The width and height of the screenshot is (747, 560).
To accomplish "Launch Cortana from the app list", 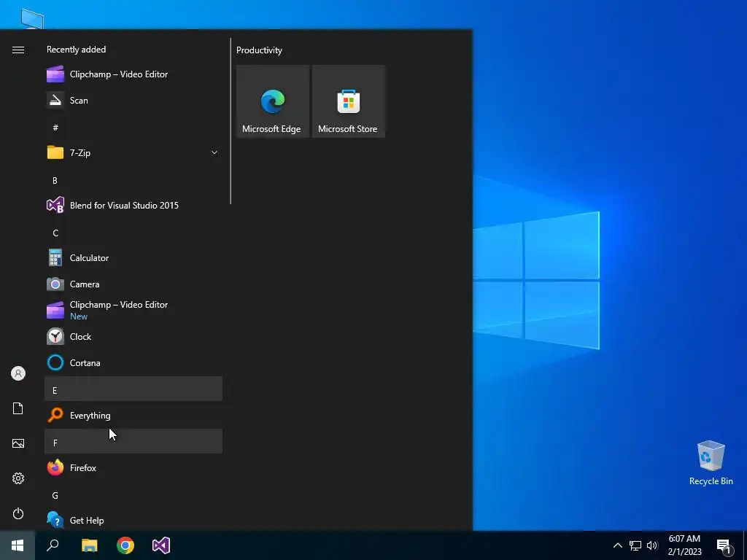I will [x=133, y=363].
